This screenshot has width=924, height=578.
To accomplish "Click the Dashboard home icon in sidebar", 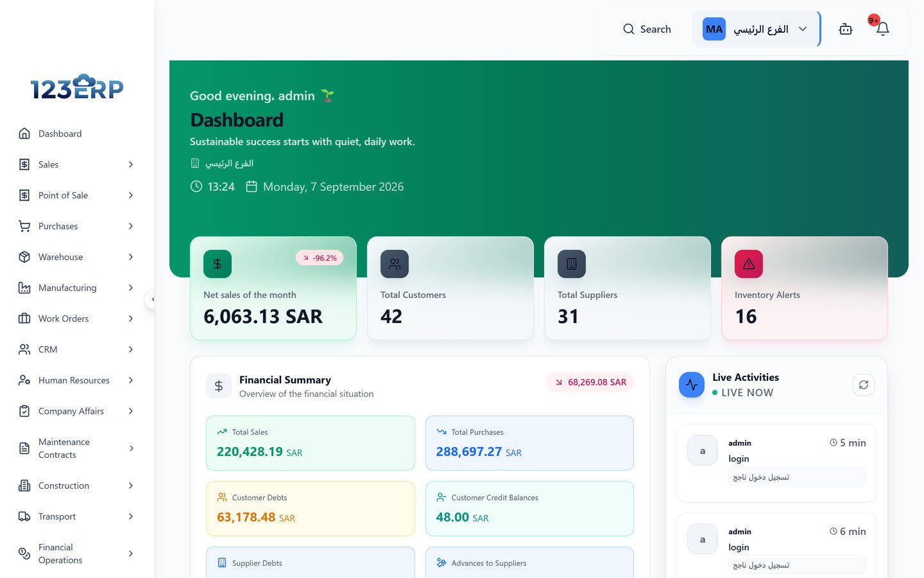I will (x=24, y=134).
